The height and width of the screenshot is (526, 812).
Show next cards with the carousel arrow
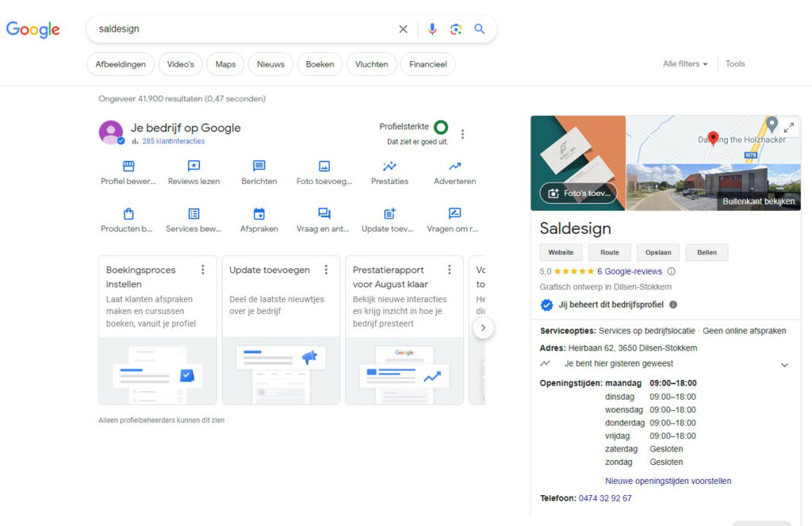pyautogui.click(x=483, y=328)
